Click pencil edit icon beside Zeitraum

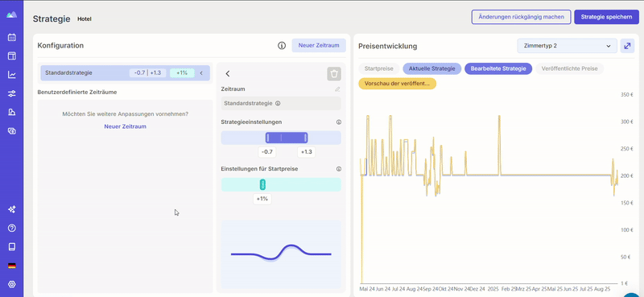(337, 89)
